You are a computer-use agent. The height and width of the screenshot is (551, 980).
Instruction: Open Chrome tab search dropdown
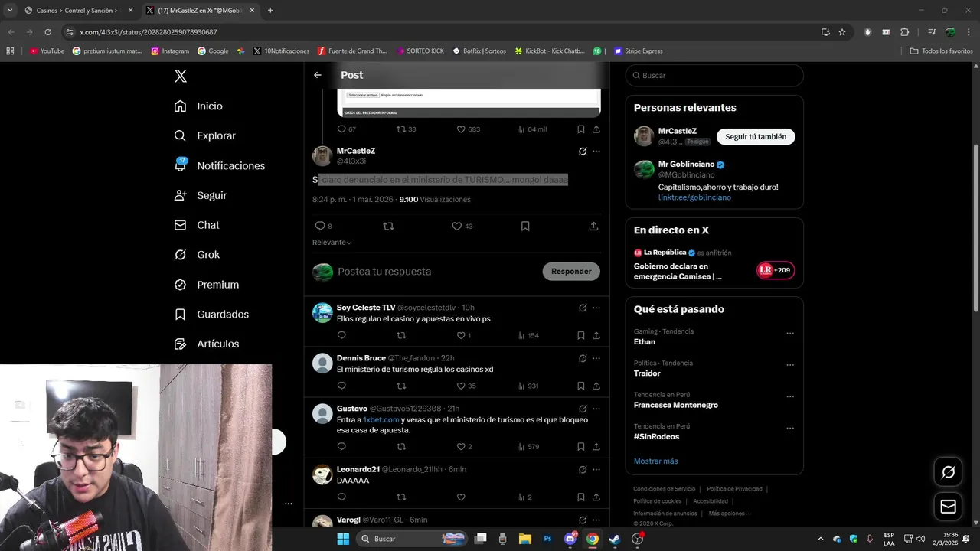point(10,10)
